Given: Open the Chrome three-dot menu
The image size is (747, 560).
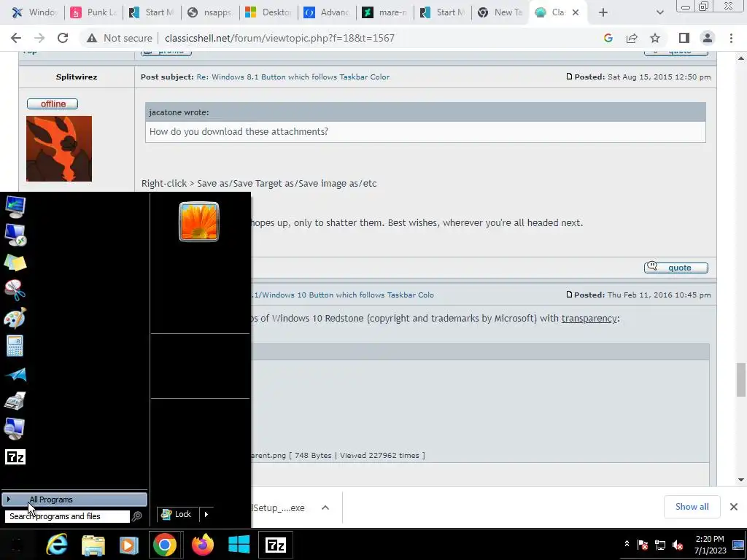Looking at the screenshot, I should tap(731, 38).
